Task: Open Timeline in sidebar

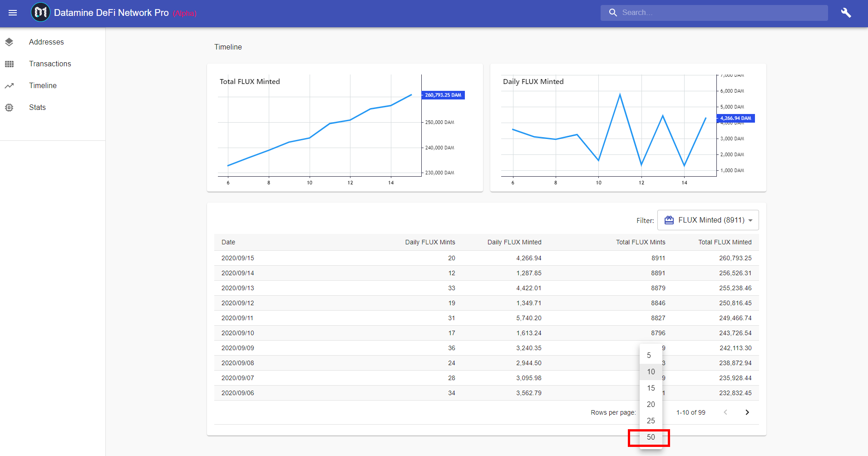Action: click(53, 85)
